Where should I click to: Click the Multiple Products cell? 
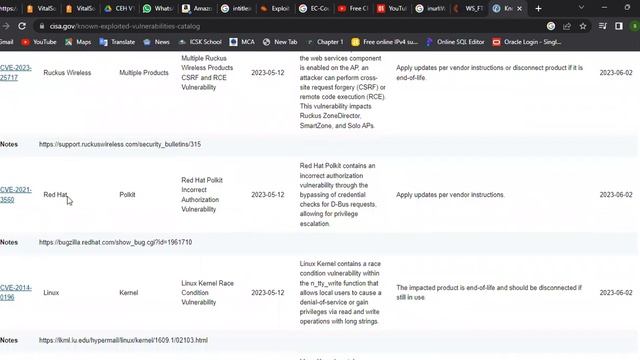pyautogui.click(x=144, y=73)
